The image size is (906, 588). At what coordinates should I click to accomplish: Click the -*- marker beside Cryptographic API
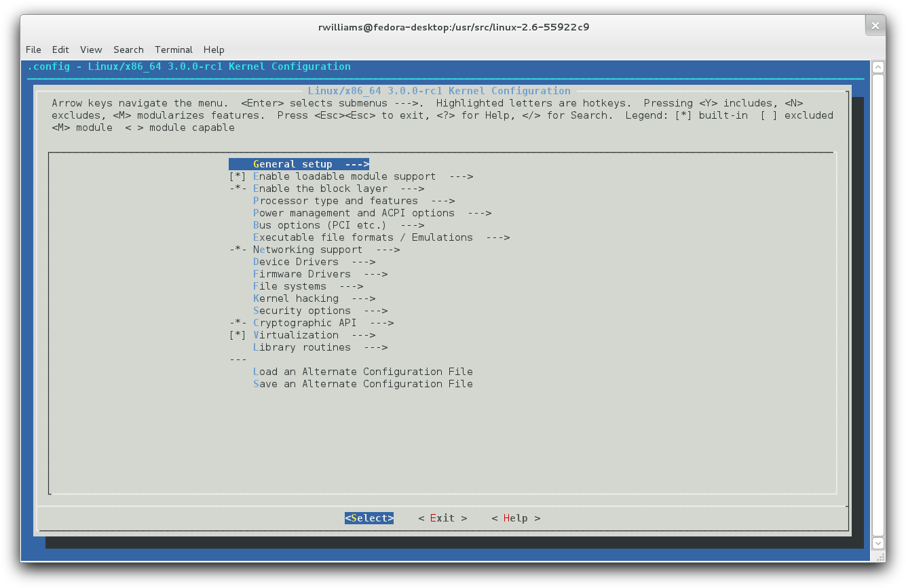[x=238, y=323]
